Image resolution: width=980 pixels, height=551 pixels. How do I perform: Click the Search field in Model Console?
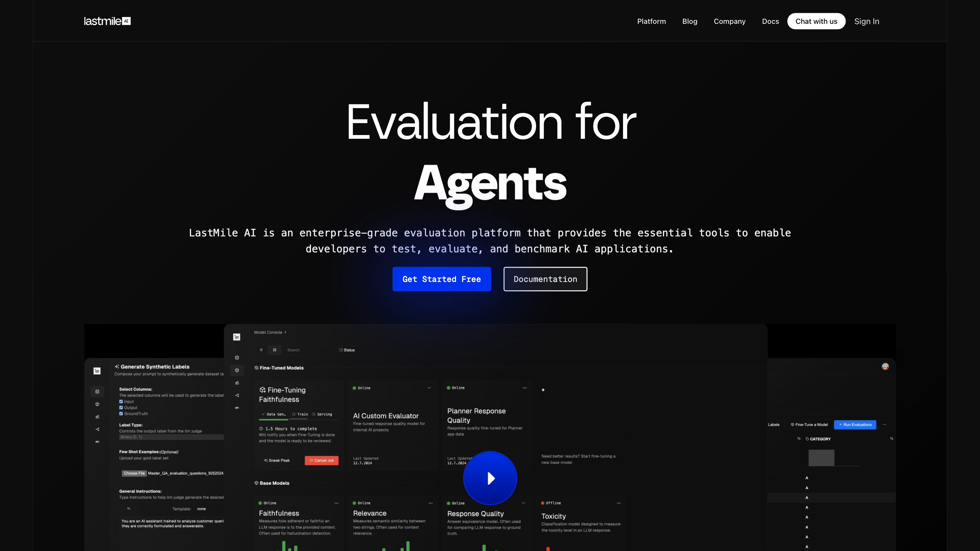[x=306, y=350]
